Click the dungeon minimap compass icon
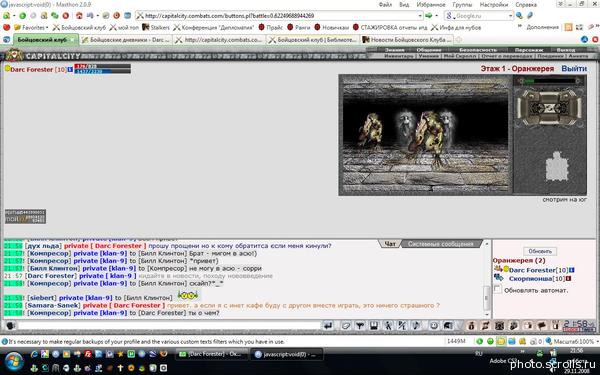The image size is (600, 375). (549, 108)
